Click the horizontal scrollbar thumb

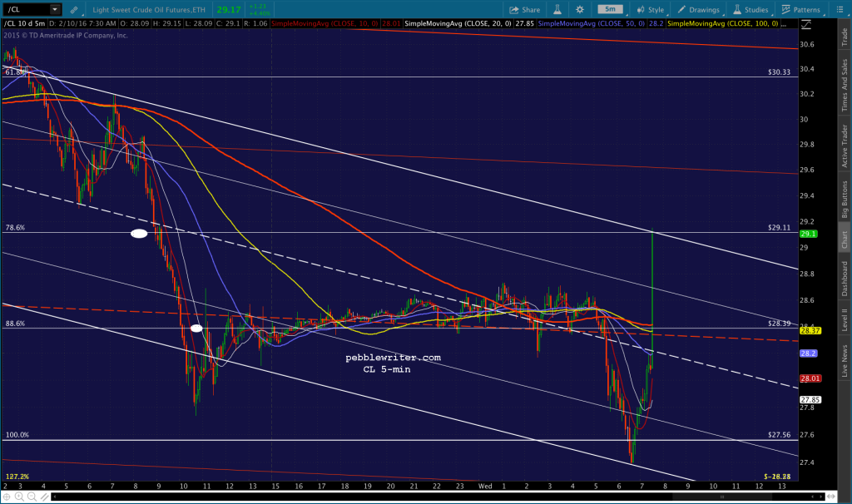point(722,497)
